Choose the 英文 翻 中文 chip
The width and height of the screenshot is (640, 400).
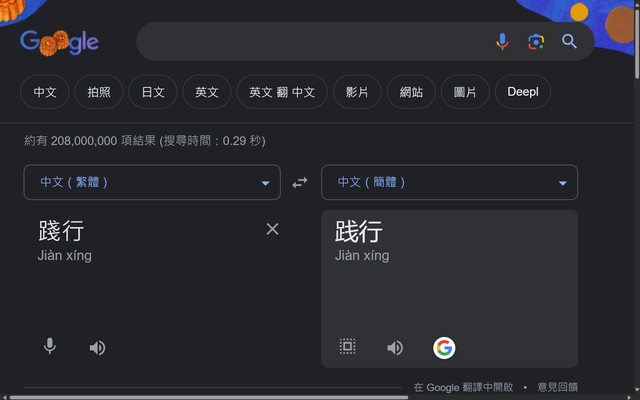click(282, 92)
